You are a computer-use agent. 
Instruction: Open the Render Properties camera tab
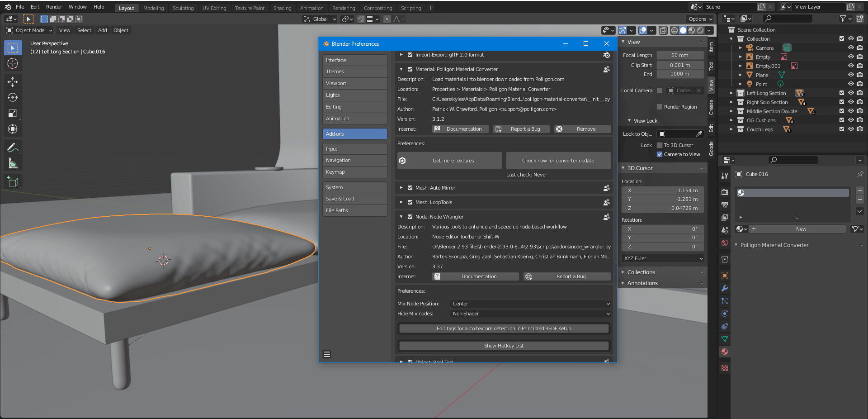tap(724, 192)
